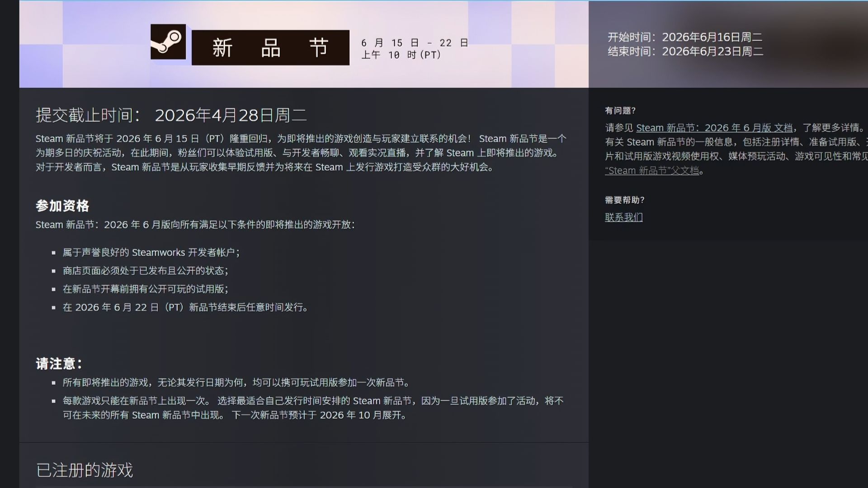Screen dimensions: 868x488
Task: Click bullet 在新品节开幕前拥有公开可玩的试用版
Action: click(x=145, y=289)
